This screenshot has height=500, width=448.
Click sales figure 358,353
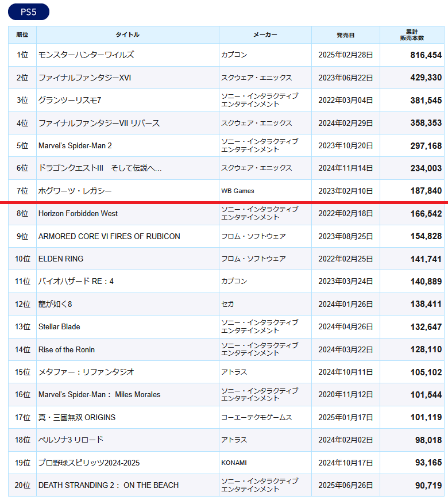[x=426, y=123]
